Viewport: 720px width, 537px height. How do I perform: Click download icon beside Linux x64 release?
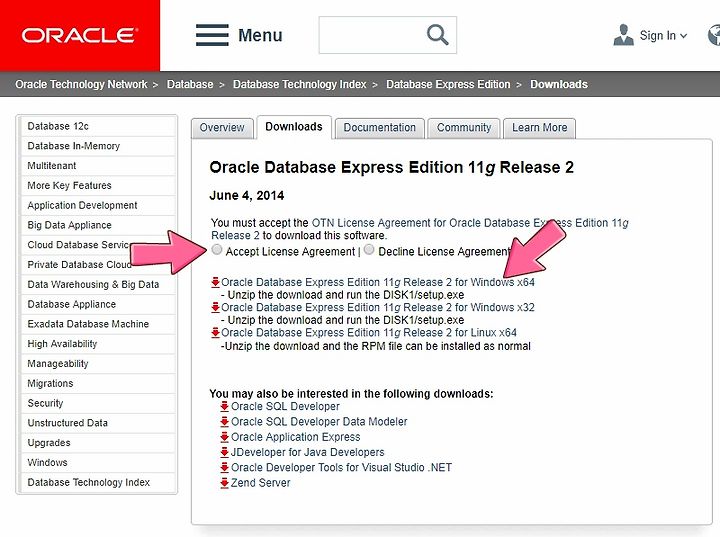click(x=215, y=333)
